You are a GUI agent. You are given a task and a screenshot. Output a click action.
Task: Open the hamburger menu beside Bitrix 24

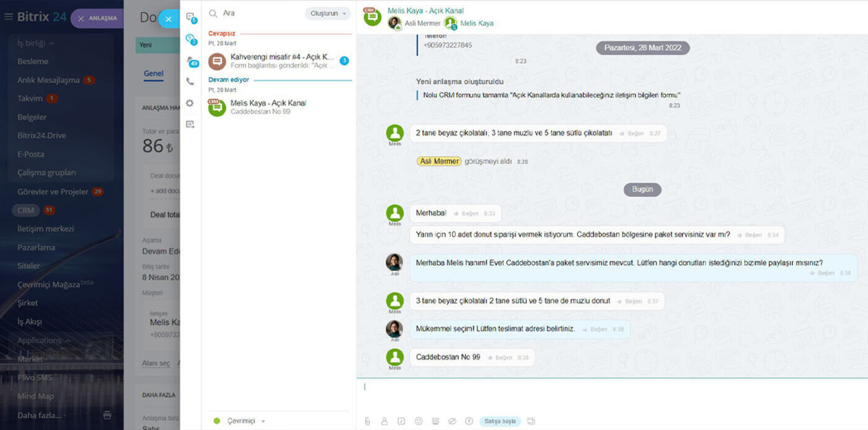pyautogui.click(x=9, y=17)
